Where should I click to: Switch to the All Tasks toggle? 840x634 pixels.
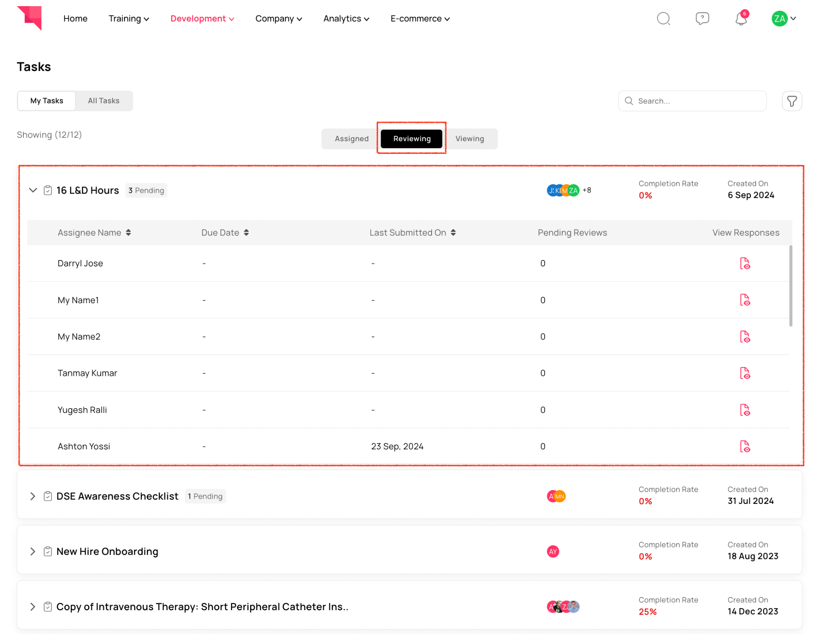coord(103,101)
